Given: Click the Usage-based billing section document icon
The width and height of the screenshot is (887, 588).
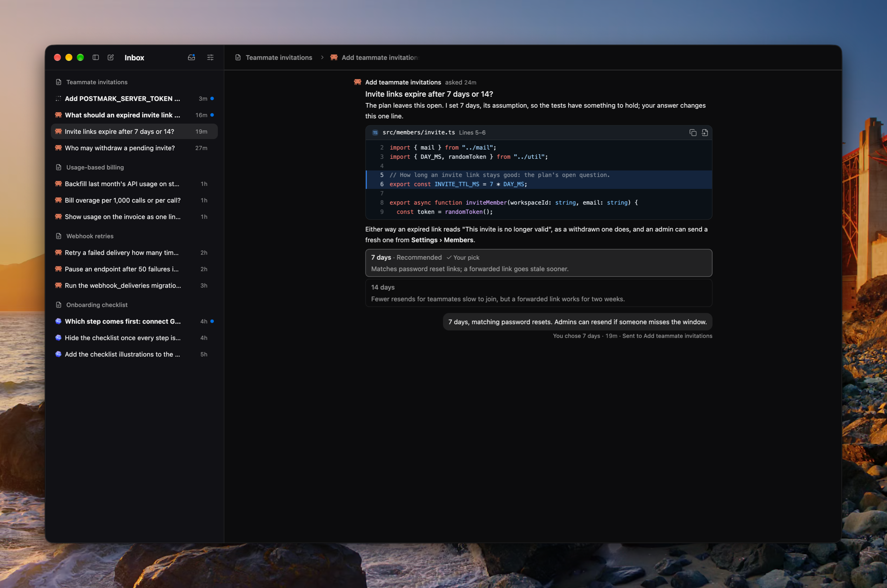Looking at the screenshot, I should [x=58, y=167].
